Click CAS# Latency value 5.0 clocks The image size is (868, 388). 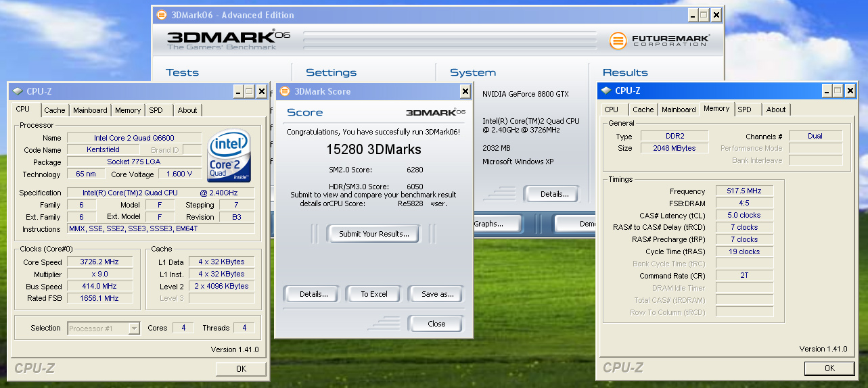tap(744, 216)
